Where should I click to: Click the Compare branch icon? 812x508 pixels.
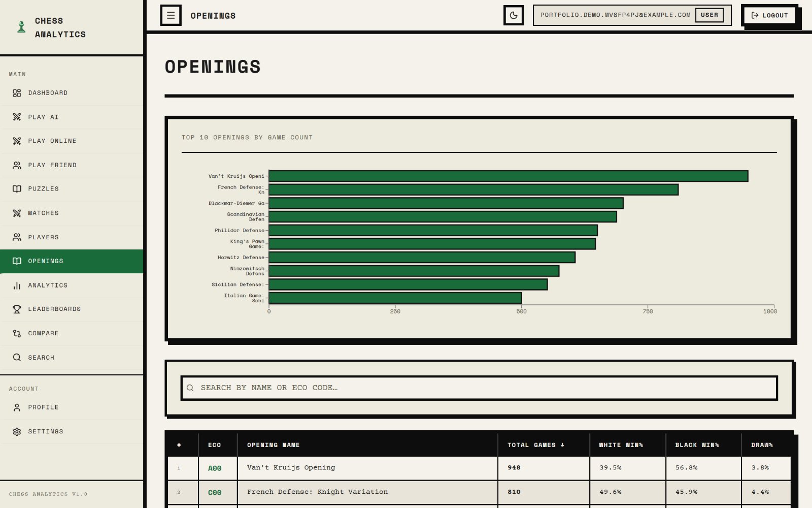point(17,333)
